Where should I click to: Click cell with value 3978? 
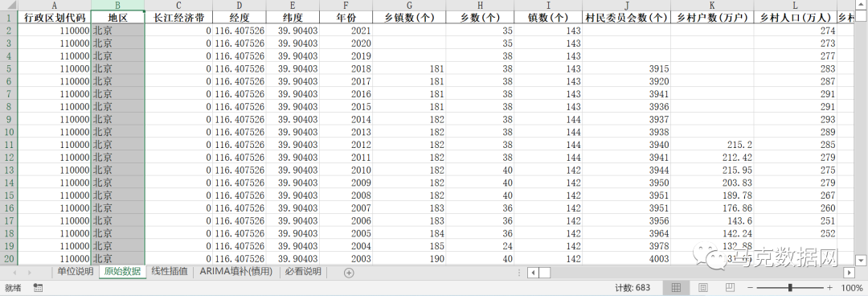point(627,245)
